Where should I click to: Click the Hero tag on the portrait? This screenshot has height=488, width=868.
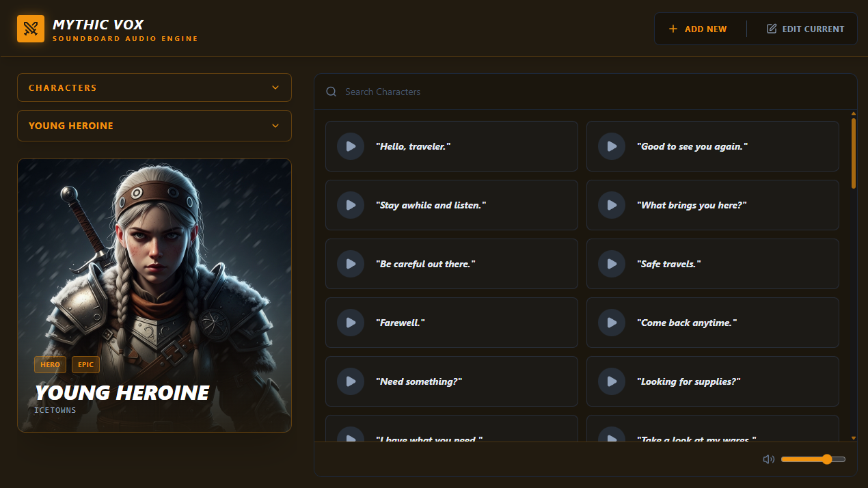50,365
